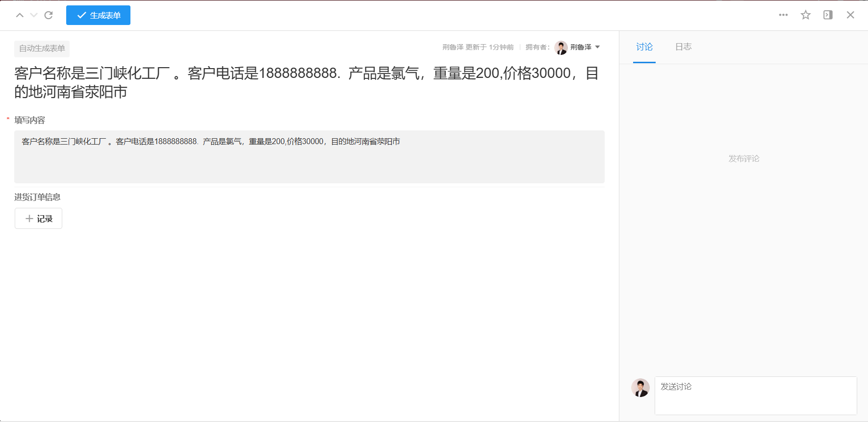Screen dimensions: 868x422
Task: Click into the 填写内容 text area
Action: point(309,157)
